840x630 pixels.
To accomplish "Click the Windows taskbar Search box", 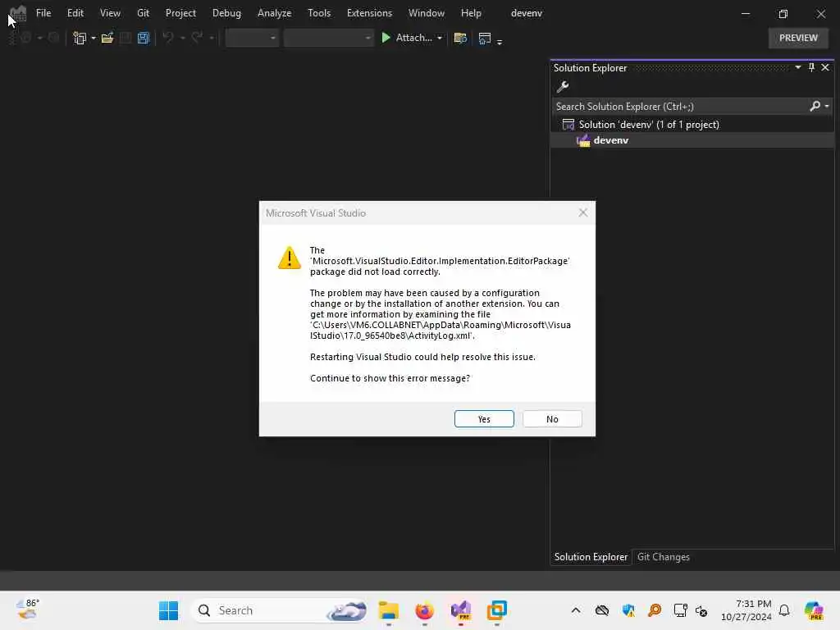I will pyautogui.click(x=280, y=610).
